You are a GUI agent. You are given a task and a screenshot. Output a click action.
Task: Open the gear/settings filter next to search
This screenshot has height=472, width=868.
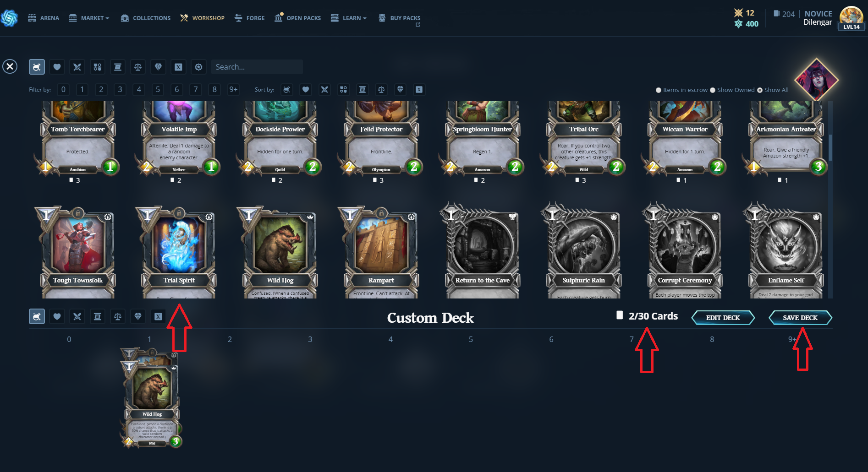pyautogui.click(x=198, y=67)
